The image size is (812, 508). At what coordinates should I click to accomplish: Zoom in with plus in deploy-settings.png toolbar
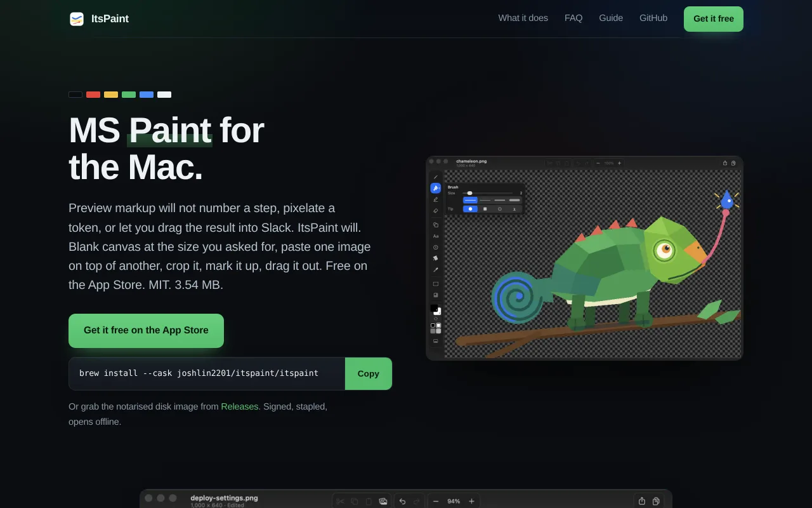pos(471,501)
